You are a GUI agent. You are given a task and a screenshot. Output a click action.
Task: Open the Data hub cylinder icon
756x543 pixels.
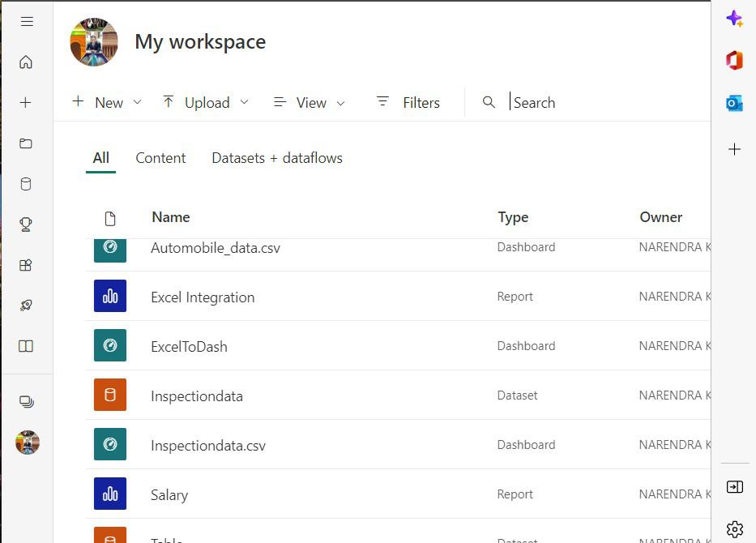[x=26, y=184]
